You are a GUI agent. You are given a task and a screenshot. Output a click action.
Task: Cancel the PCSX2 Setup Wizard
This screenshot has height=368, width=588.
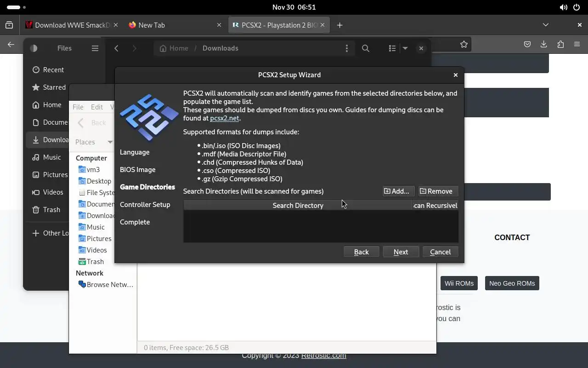(440, 252)
